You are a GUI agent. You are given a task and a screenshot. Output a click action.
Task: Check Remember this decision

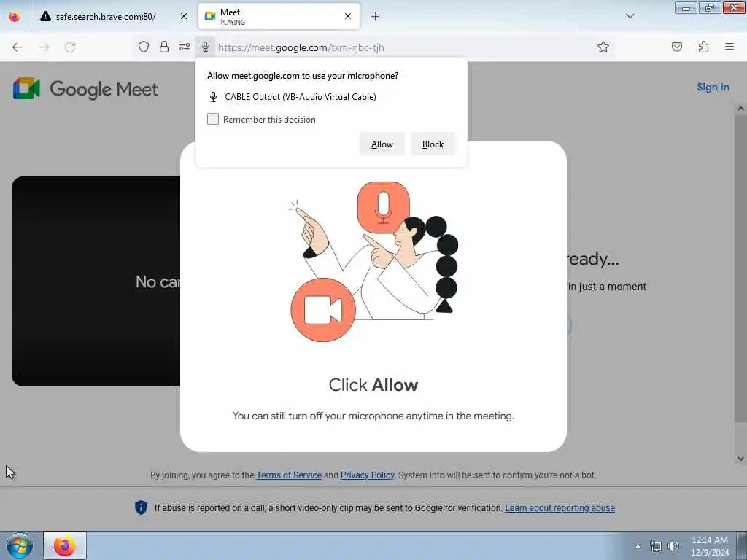(x=213, y=119)
